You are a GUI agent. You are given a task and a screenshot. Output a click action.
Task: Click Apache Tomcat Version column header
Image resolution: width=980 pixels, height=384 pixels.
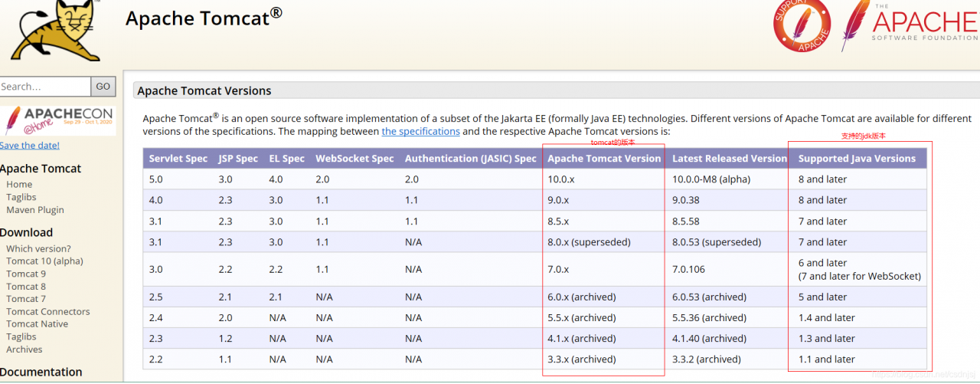(604, 159)
